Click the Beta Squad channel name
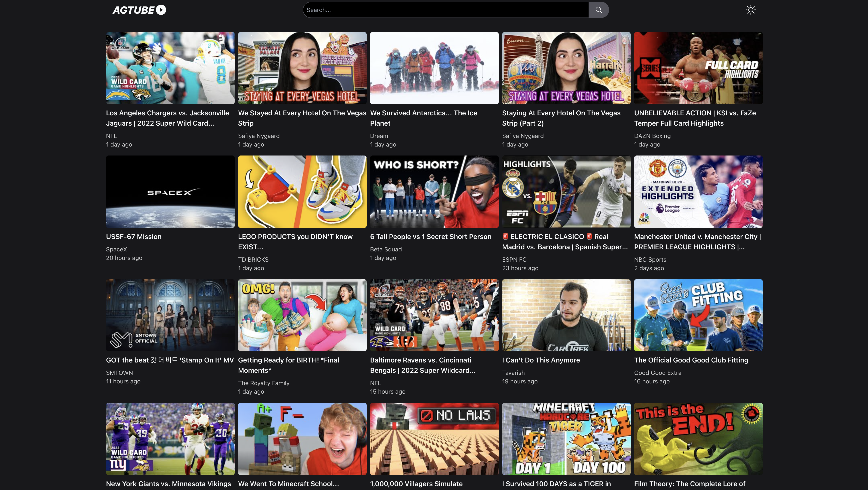The image size is (868, 490). coord(386,249)
